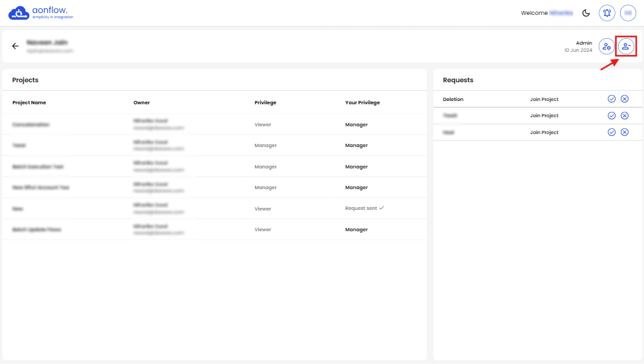Select the Your Privilege column header
The image size is (644, 364).
(362, 102)
